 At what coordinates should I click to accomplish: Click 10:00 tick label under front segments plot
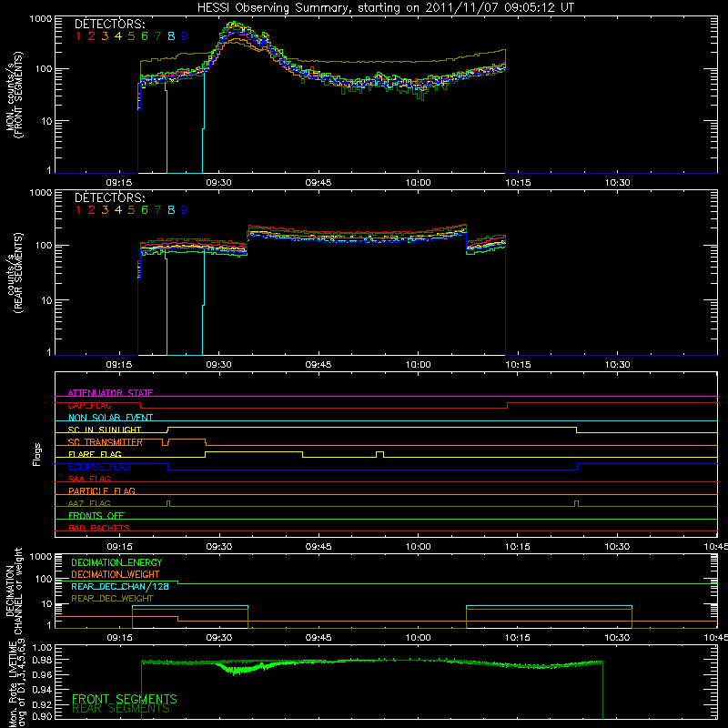(x=419, y=183)
